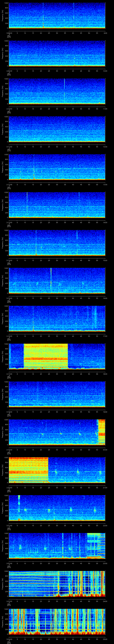This screenshot has width=114, height=644.
Task: Select the '25:00' end time label
Action: (x=105, y=639)
